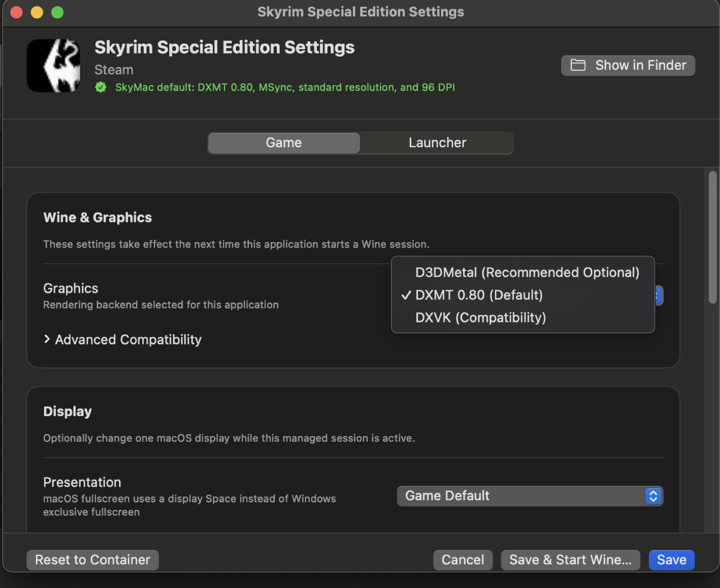720x588 pixels.
Task: Minimize the window using yellow button
Action: (37, 12)
